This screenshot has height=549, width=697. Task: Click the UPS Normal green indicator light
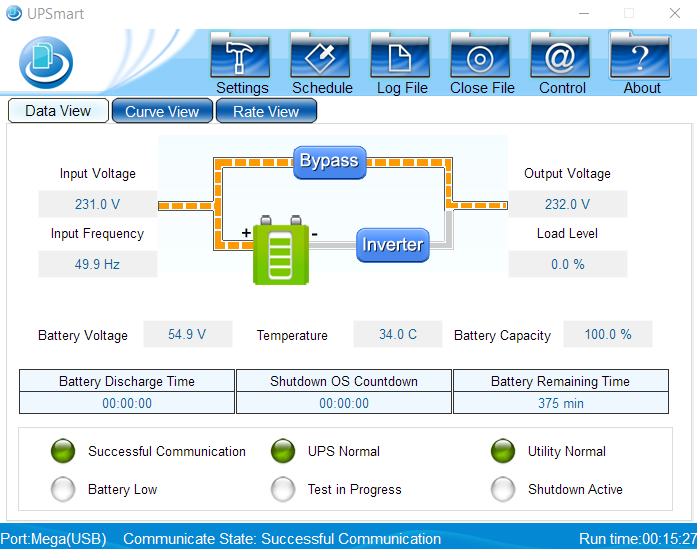[283, 451]
